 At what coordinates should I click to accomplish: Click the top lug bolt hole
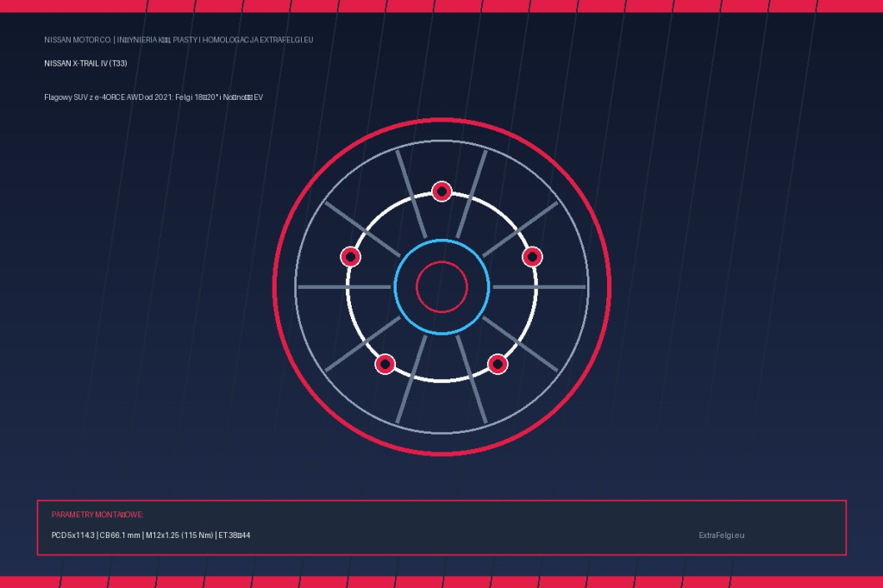point(441,191)
